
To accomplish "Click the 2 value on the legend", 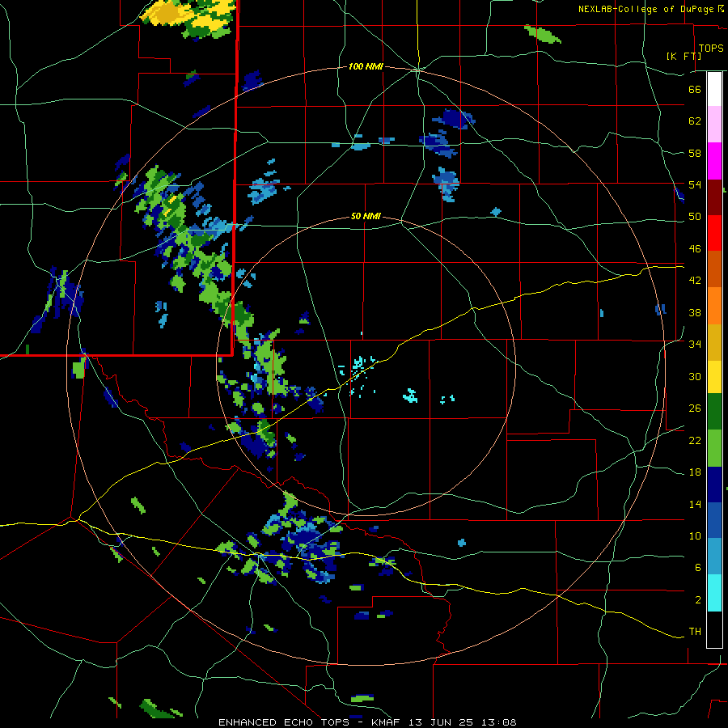I will (x=698, y=600).
